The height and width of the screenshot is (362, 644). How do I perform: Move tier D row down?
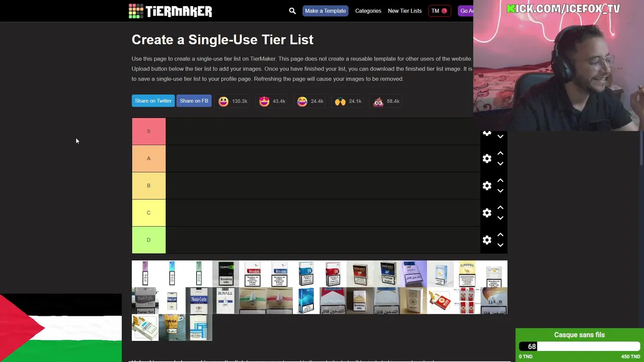(500, 245)
